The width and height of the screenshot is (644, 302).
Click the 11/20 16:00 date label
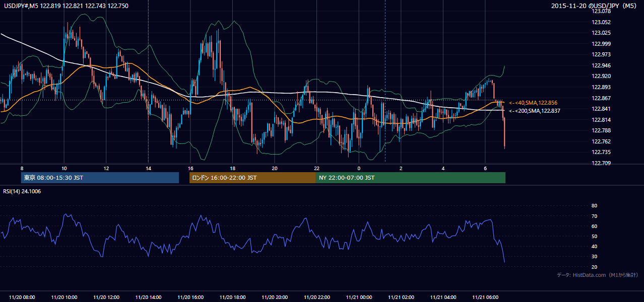coord(190,297)
